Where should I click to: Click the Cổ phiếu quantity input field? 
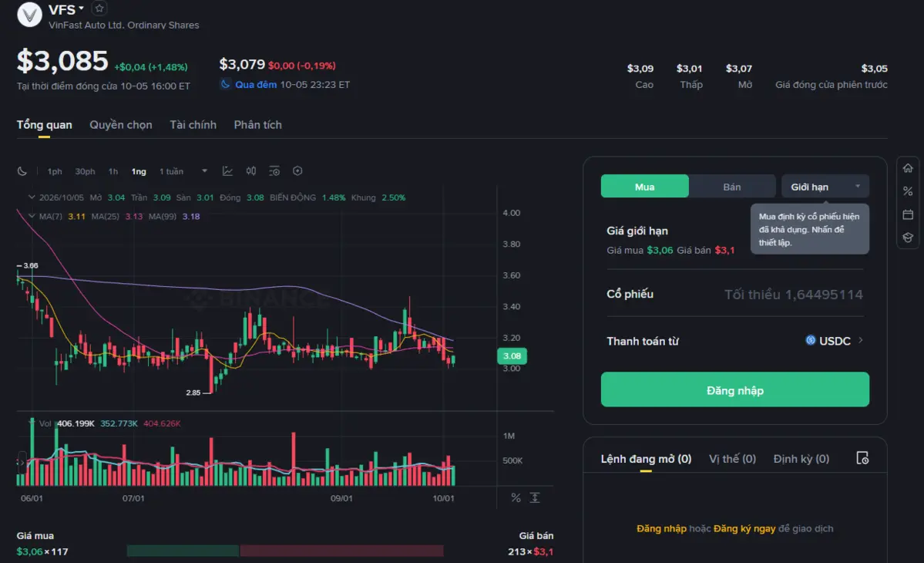coord(735,294)
